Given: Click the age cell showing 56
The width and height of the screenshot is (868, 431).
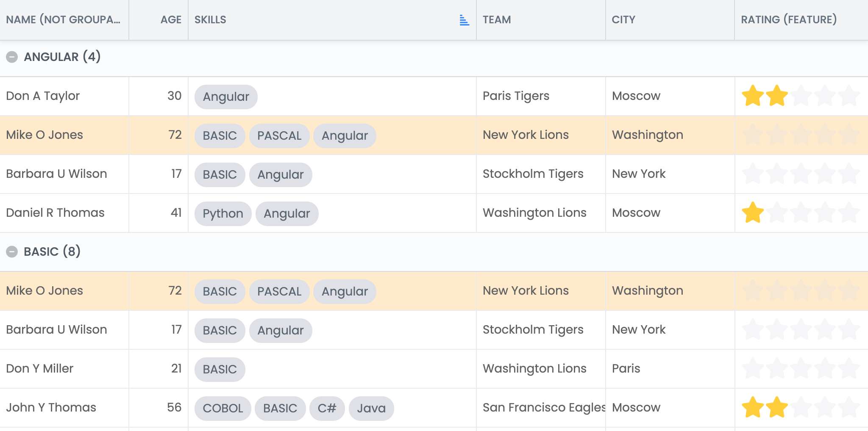Looking at the screenshot, I should tap(159, 408).
